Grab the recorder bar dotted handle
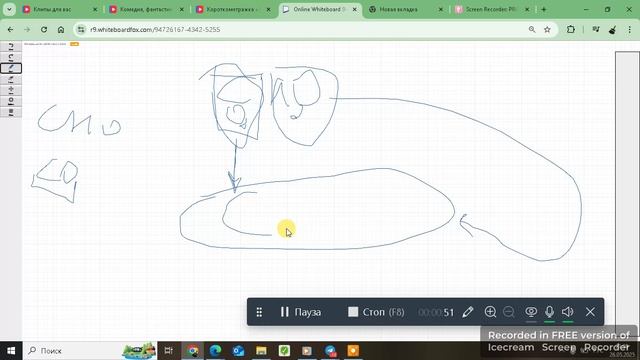 [x=259, y=313]
